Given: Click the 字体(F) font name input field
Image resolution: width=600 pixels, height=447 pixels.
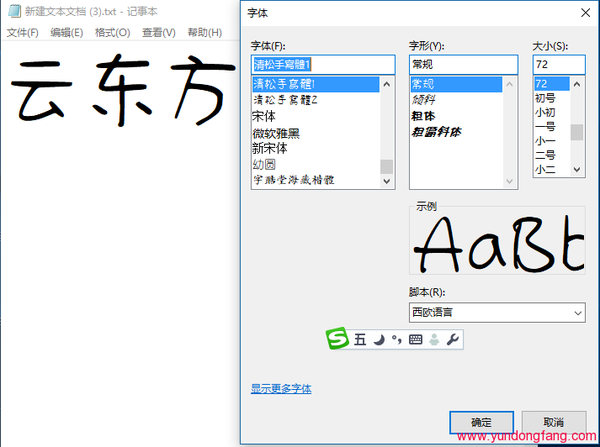Looking at the screenshot, I should point(323,64).
